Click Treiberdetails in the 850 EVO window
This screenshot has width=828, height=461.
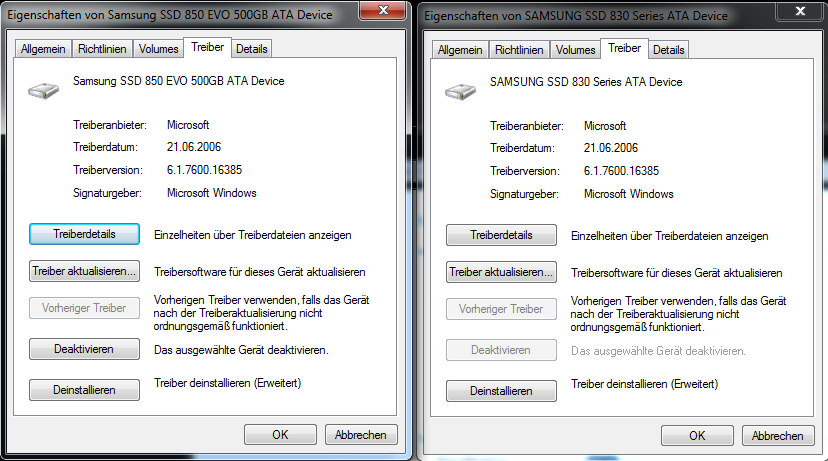[x=84, y=234]
